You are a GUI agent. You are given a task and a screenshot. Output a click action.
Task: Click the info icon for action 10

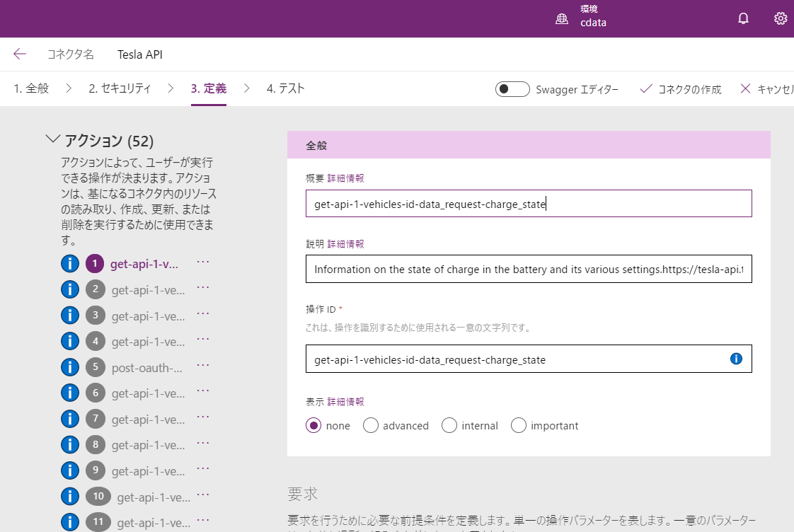point(70,496)
